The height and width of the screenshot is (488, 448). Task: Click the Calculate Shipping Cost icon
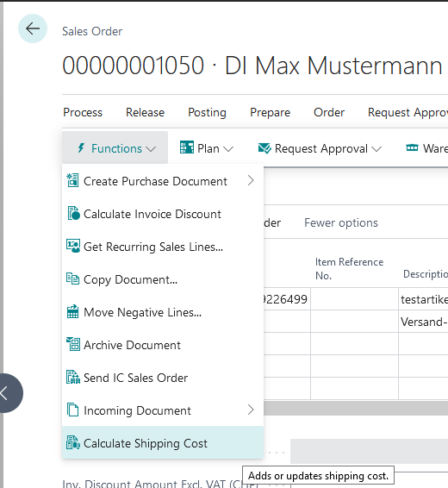[73, 442]
